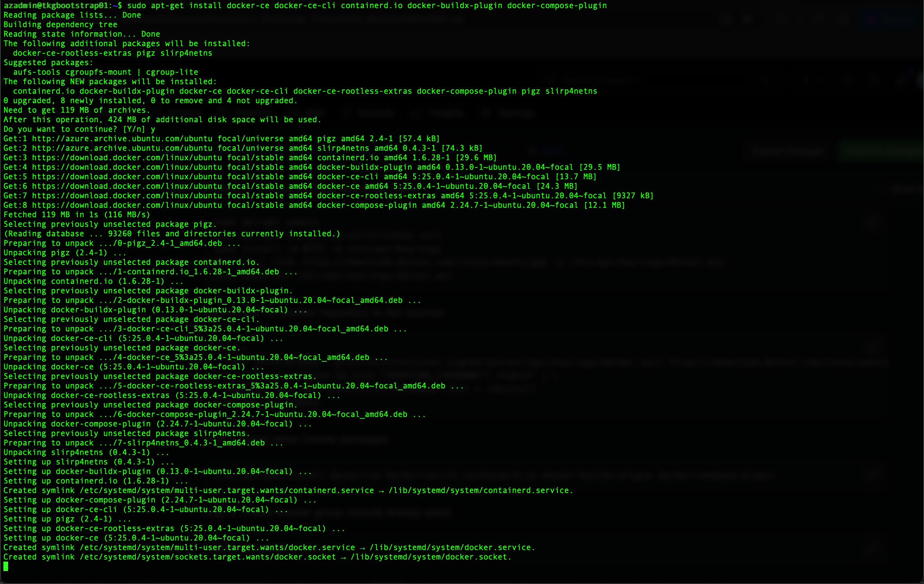Click the "Fetched 119 MB in 1s" line

pos(77,215)
